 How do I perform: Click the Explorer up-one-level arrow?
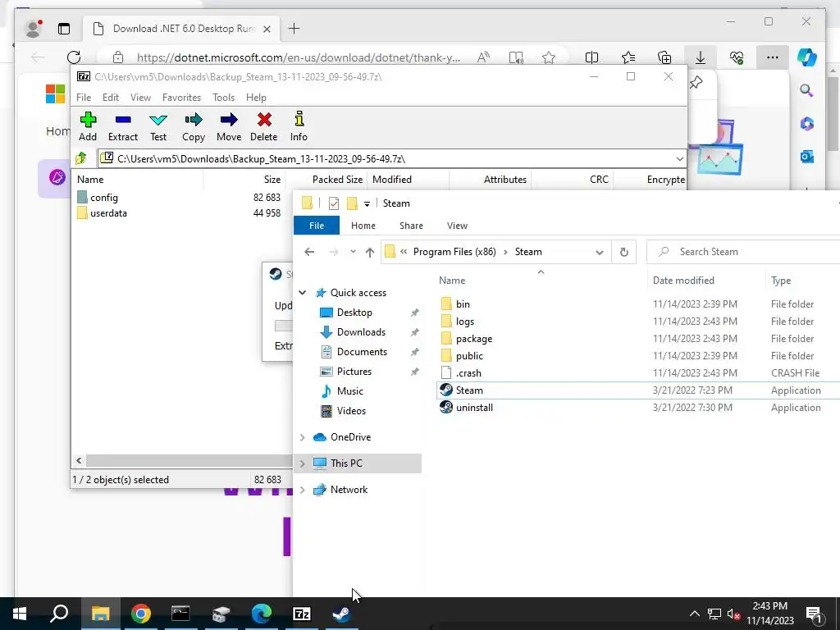point(370,252)
